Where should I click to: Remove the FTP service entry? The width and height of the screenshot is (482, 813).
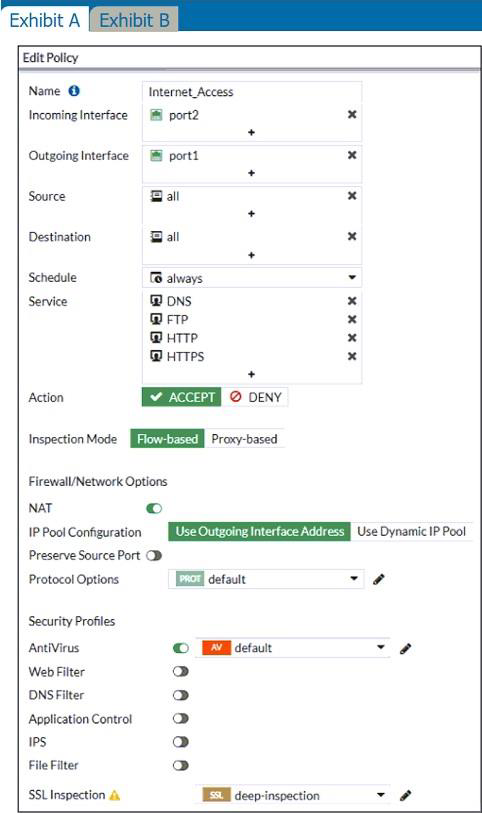click(352, 319)
